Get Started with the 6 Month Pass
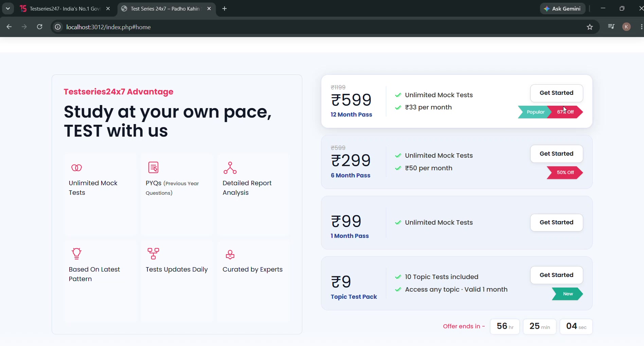644x346 pixels. 556,154
